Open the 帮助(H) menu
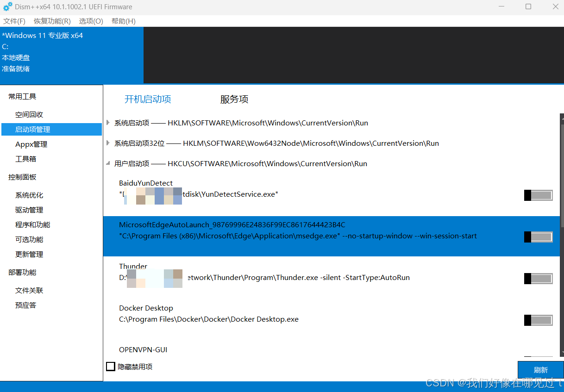This screenshot has width=564, height=392. tap(124, 21)
